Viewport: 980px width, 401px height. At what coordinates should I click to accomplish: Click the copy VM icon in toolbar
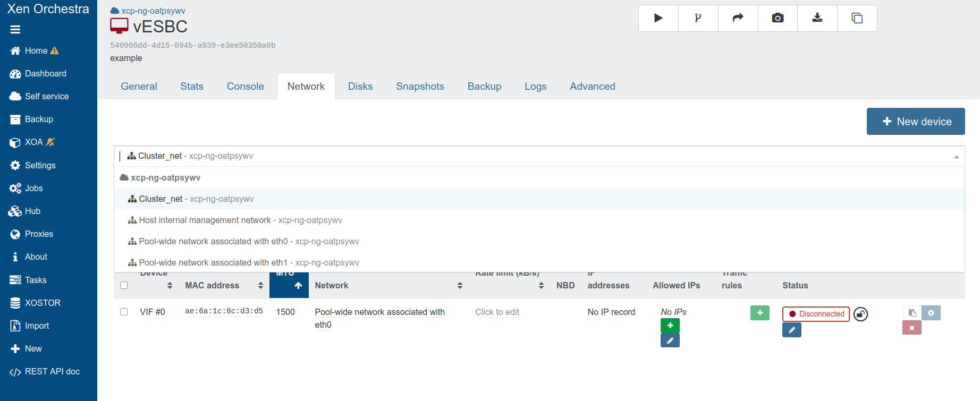[x=857, y=18]
